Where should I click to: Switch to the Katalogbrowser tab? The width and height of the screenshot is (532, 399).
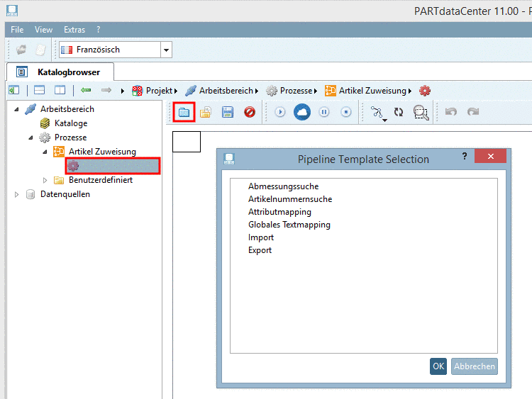pos(60,72)
